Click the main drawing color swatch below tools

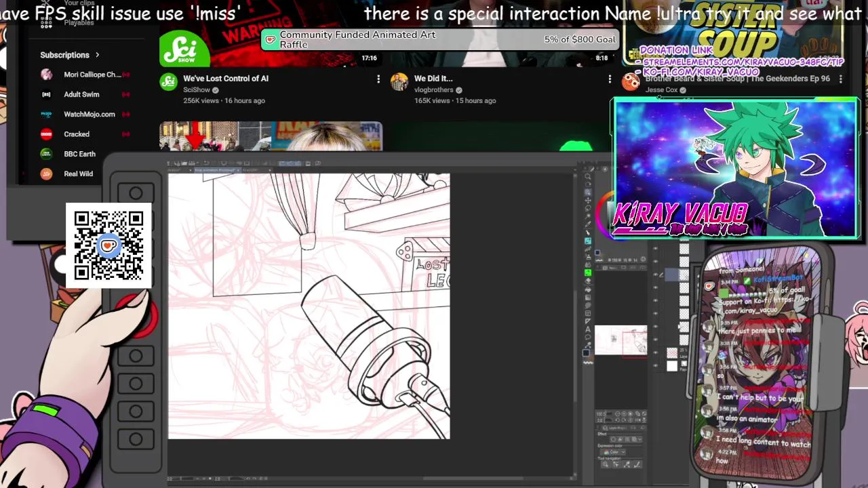point(587,353)
